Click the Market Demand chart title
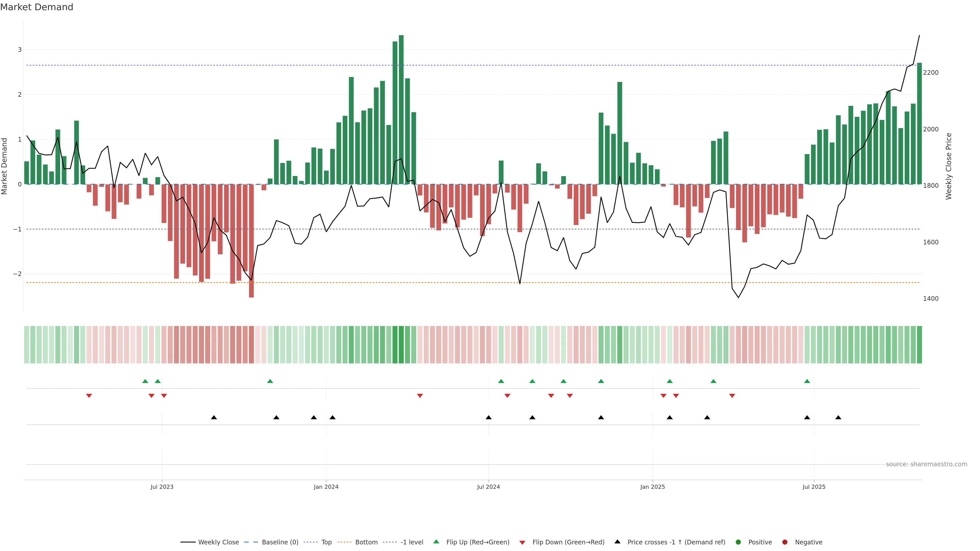The image size is (980, 551). (36, 7)
